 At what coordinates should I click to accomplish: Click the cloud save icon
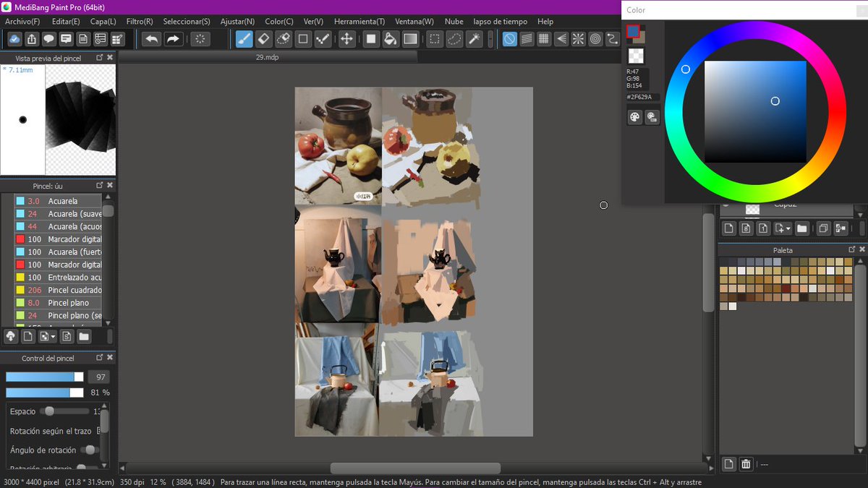tap(14, 39)
